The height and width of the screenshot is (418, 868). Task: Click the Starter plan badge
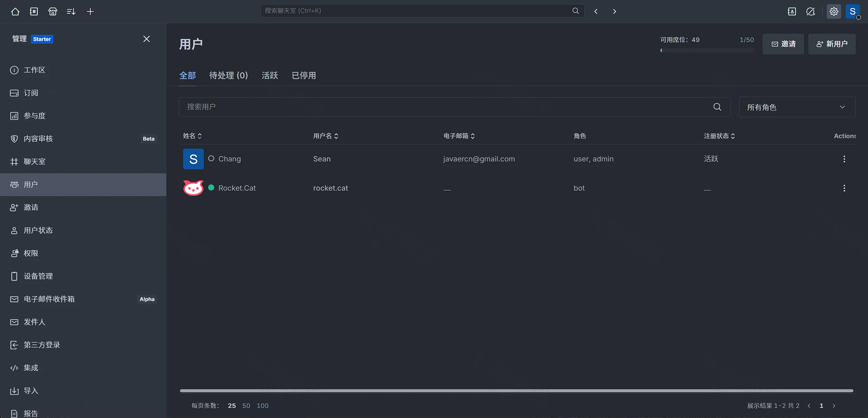tap(42, 39)
